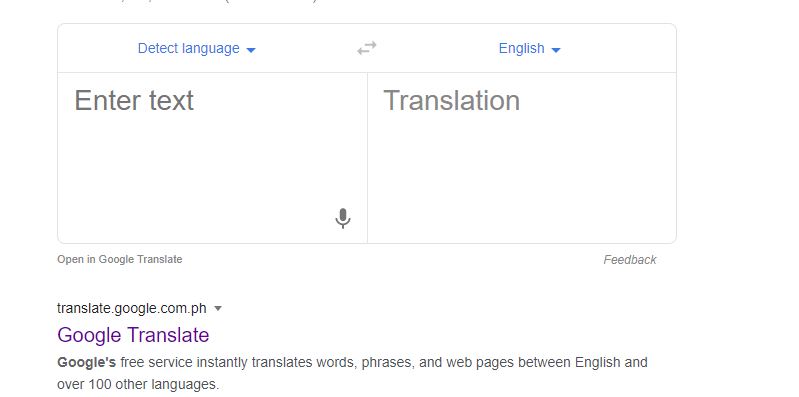Open the Detect language source dropdown
This screenshot has width=799, height=397.
(197, 48)
